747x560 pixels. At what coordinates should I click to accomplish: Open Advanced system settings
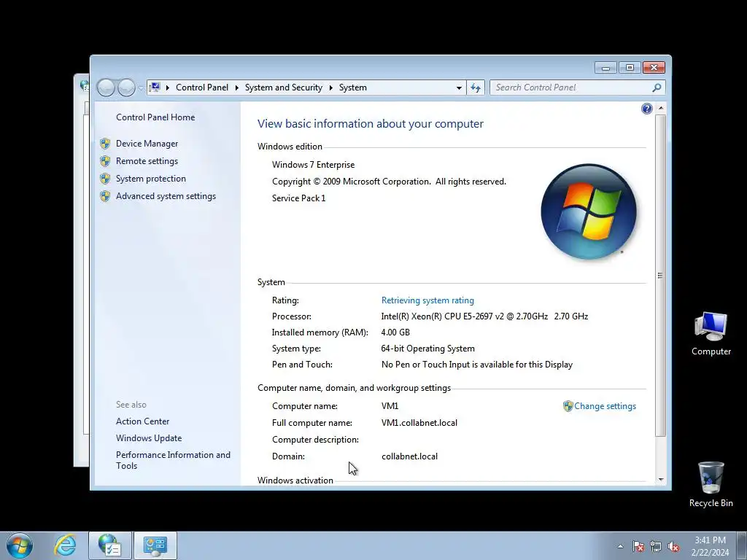tap(166, 196)
